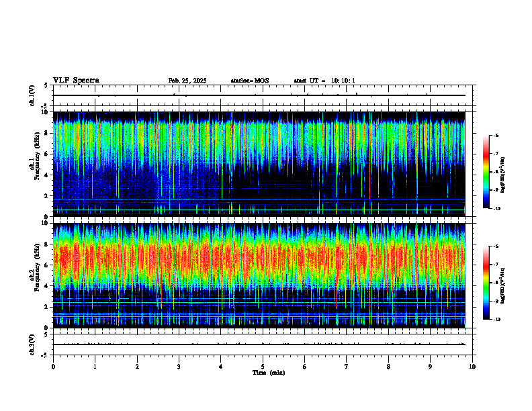Click the '-7' label on ch.2 color scale
532x411 pixels.
496,265
